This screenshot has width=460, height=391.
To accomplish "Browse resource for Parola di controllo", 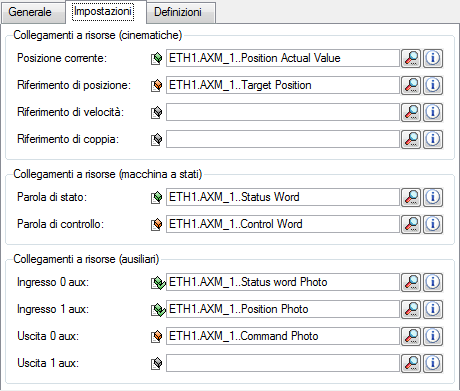I will pos(411,224).
